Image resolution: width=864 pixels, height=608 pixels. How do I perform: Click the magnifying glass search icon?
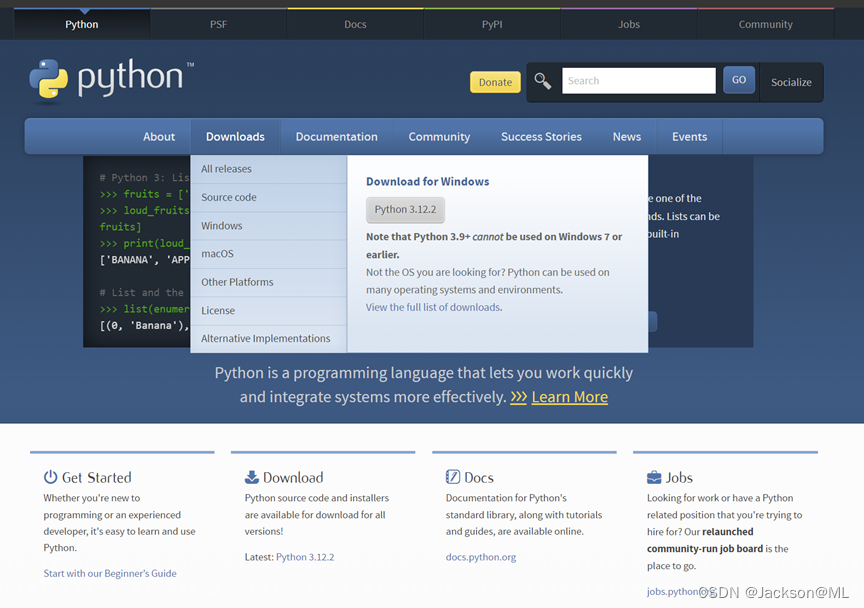coord(543,81)
